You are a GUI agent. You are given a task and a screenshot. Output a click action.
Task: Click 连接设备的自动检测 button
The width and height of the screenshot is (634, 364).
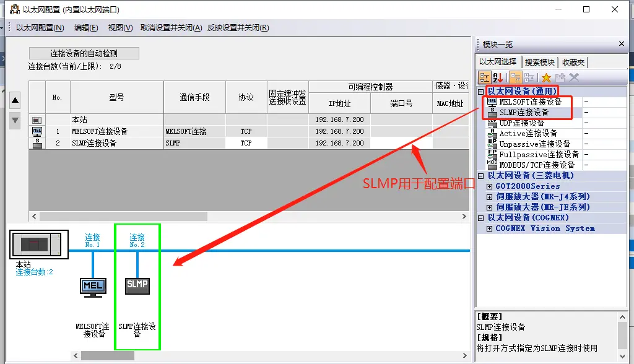click(x=84, y=53)
